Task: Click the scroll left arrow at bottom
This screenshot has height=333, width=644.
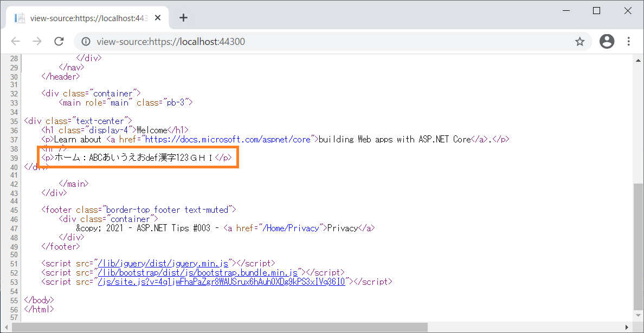Action: (x=6, y=327)
